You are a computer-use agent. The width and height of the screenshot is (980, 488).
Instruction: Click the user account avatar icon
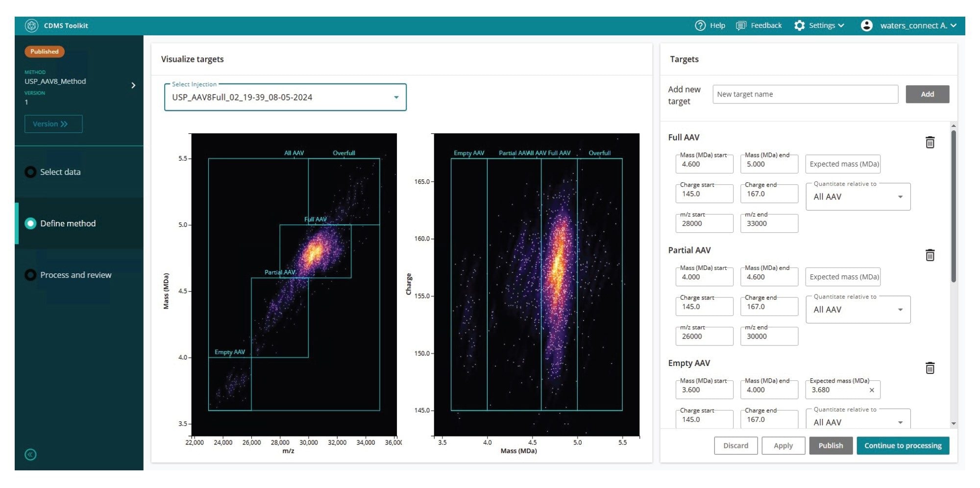click(866, 25)
